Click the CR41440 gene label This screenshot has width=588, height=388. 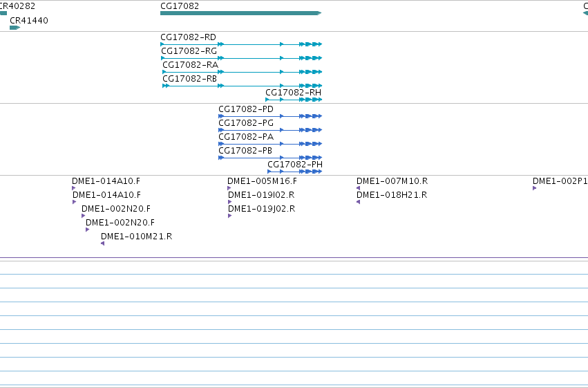tap(29, 21)
